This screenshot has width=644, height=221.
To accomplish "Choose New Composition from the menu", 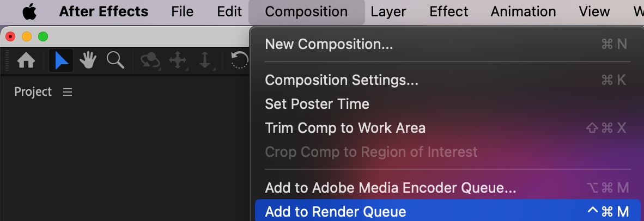I will click(x=329, y=44).
